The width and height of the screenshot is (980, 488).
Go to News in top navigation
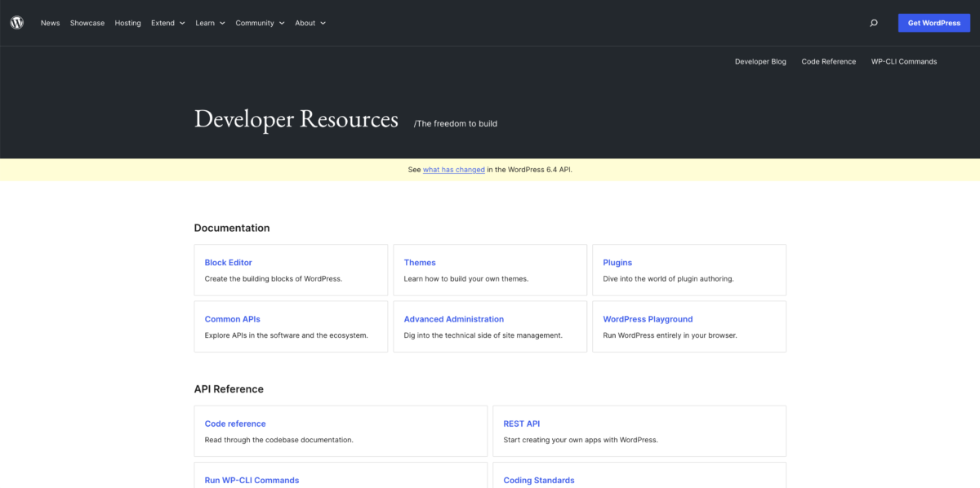(x=51, y=23)
